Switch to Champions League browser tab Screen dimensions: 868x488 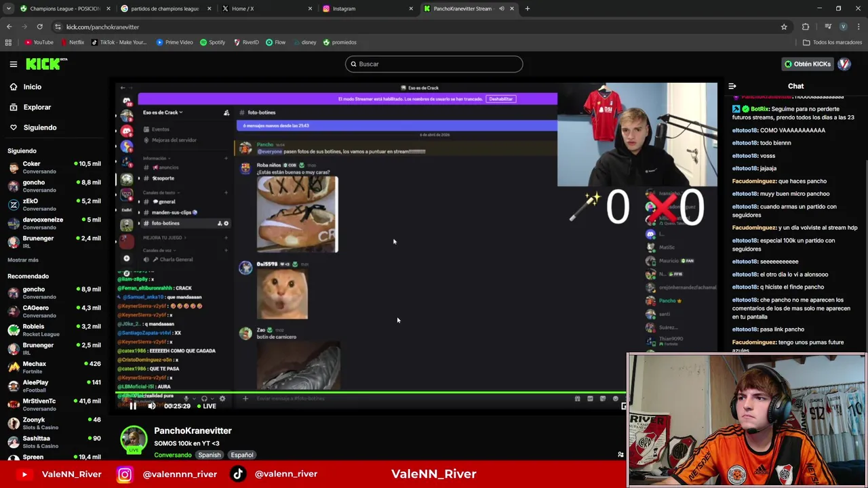64,8
